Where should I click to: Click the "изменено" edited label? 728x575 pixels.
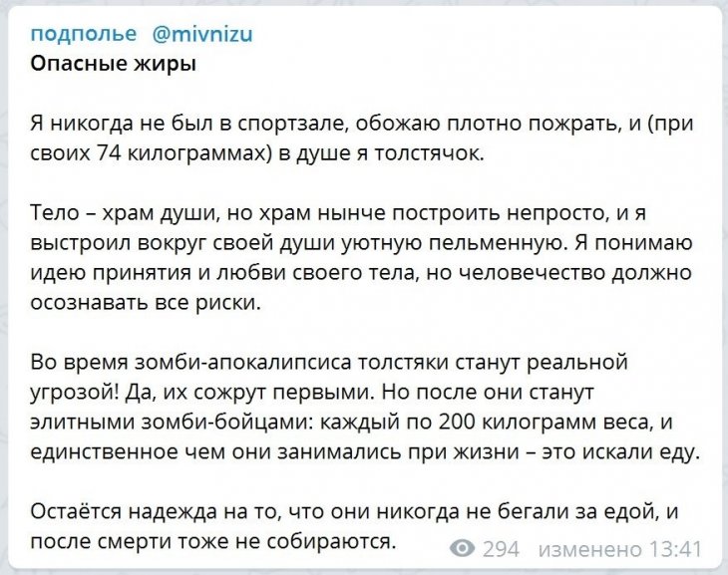click(588, 549)
